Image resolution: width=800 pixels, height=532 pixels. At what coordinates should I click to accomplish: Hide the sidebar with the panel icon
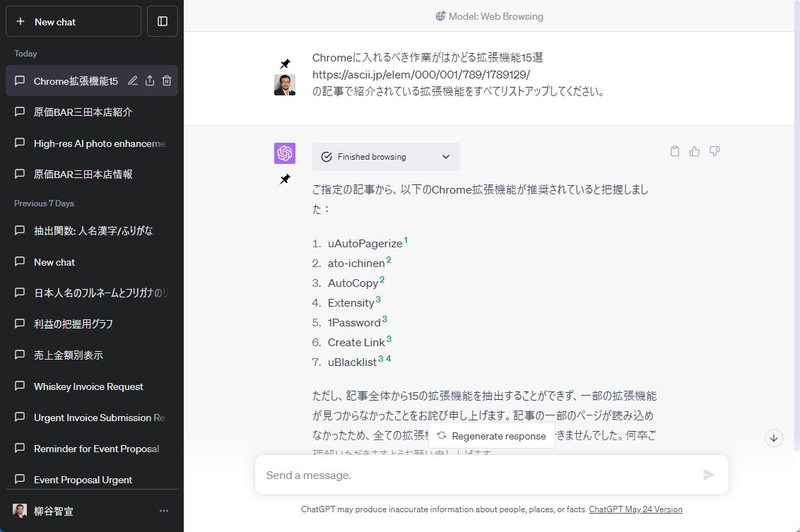tap(162, 21)
